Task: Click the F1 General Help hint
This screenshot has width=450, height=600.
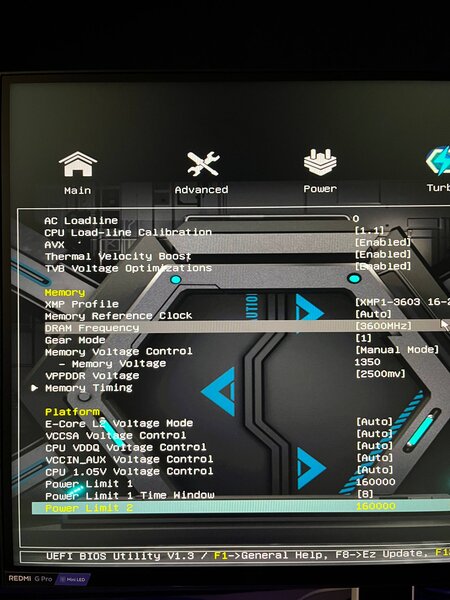Action: (x=271, y=555)
